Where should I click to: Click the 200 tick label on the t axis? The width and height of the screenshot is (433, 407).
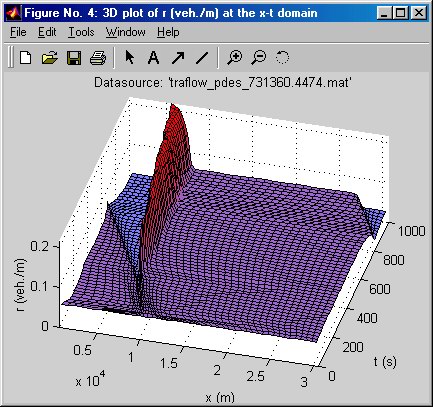353,347
